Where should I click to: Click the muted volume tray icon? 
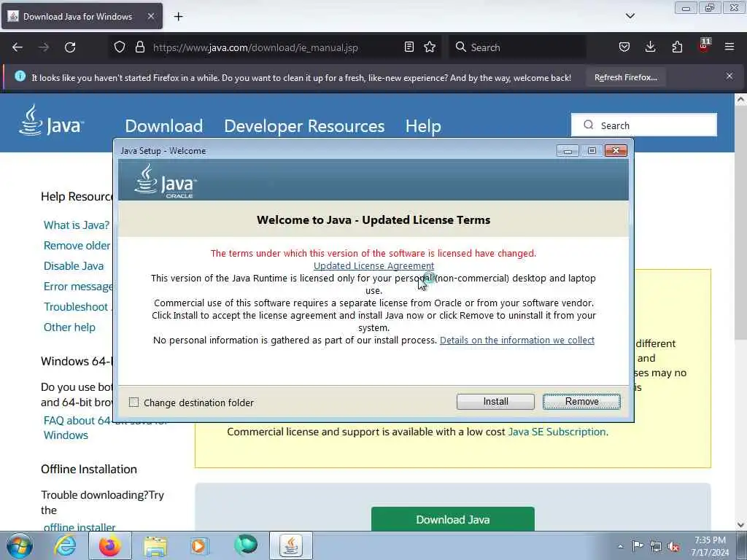click(673, 547)
